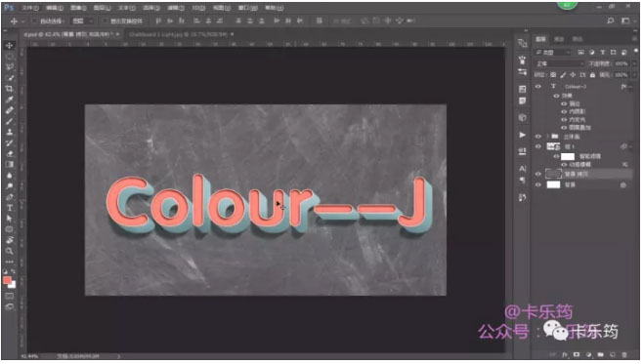Open the 3D menu

coord(198,8)
